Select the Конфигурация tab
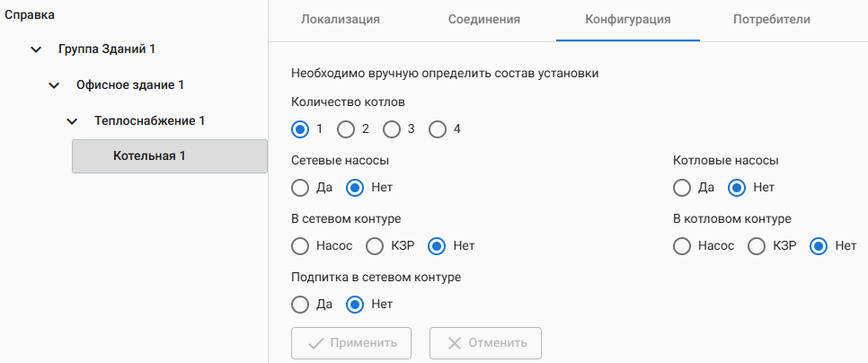Screen dimensions: 868x363 pos(628,19)
